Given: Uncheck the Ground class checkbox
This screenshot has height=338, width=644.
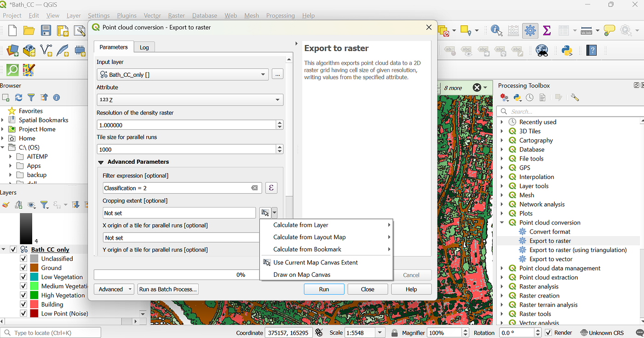Looking at the screenshot, I should pyautogui.click(x=23, y=268).
